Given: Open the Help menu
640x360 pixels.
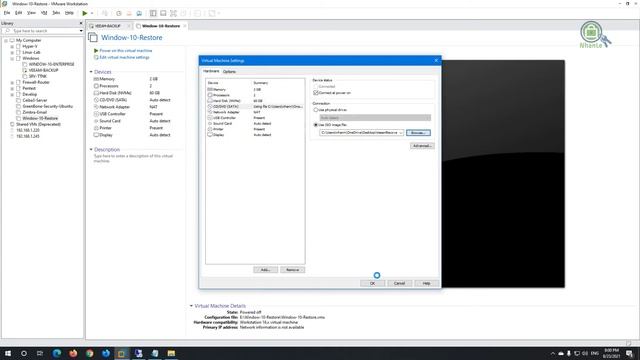Looking at the screenshot, I should (x=69, y=13).
